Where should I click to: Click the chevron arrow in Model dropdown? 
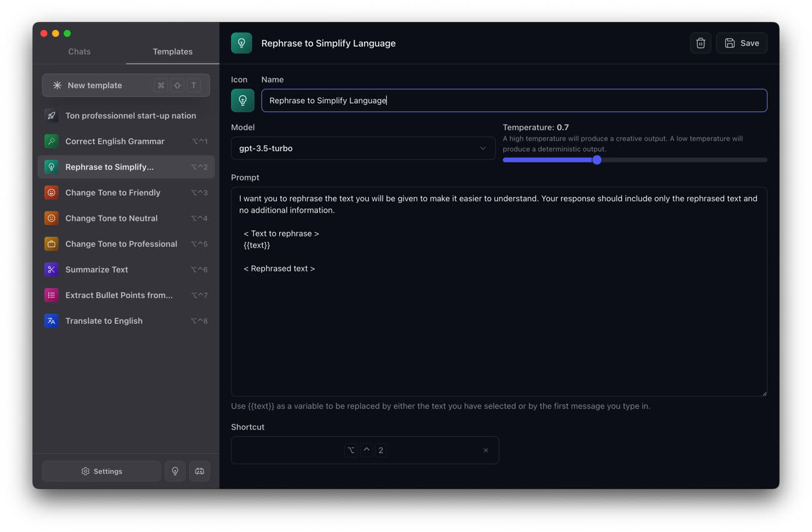coord(483,148)
